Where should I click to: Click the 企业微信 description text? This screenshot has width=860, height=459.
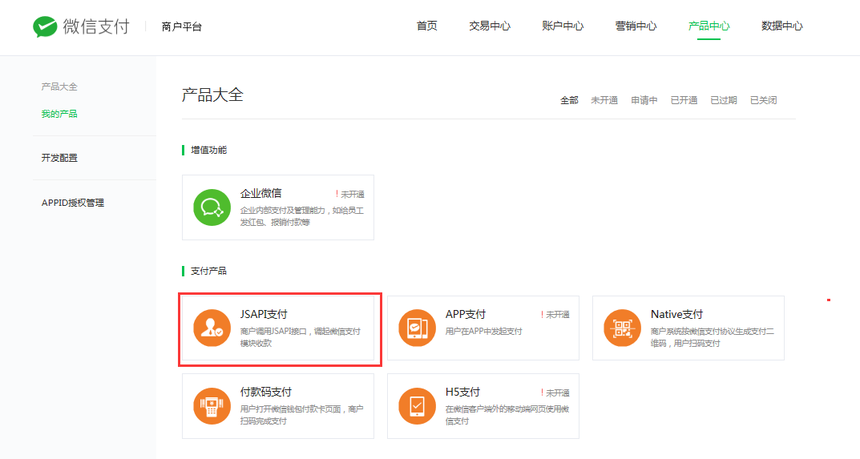coord(302,216)
